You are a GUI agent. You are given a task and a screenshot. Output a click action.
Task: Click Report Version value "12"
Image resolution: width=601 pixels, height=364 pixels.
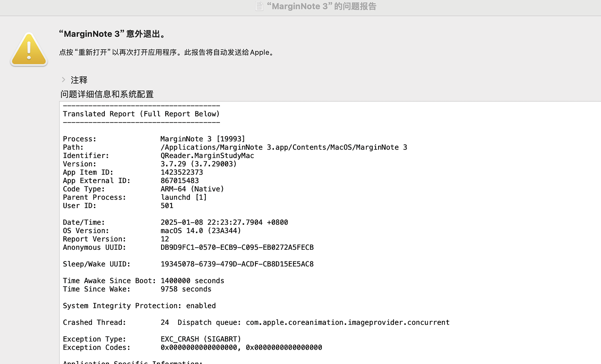[x=165, y=239]
